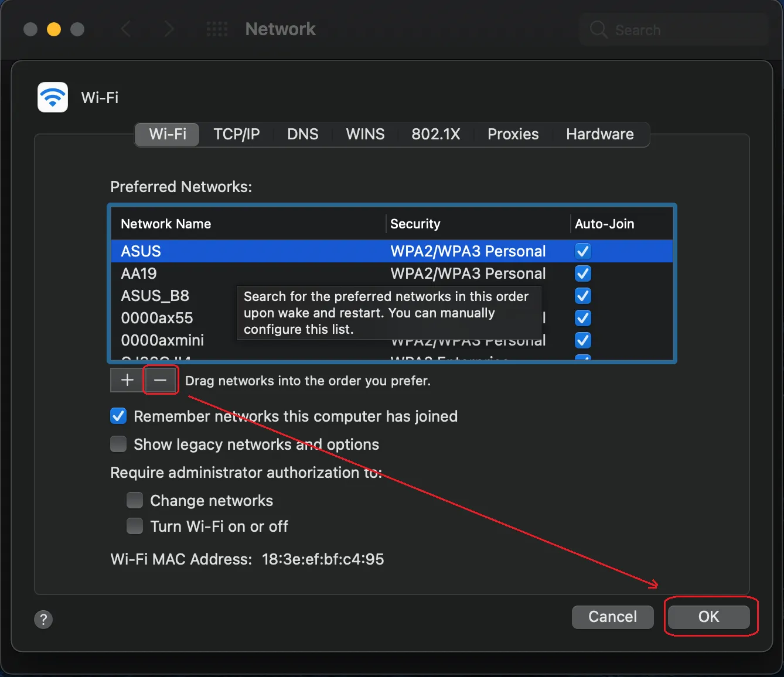Click the Wi-Fi icon beside the title

53,97
